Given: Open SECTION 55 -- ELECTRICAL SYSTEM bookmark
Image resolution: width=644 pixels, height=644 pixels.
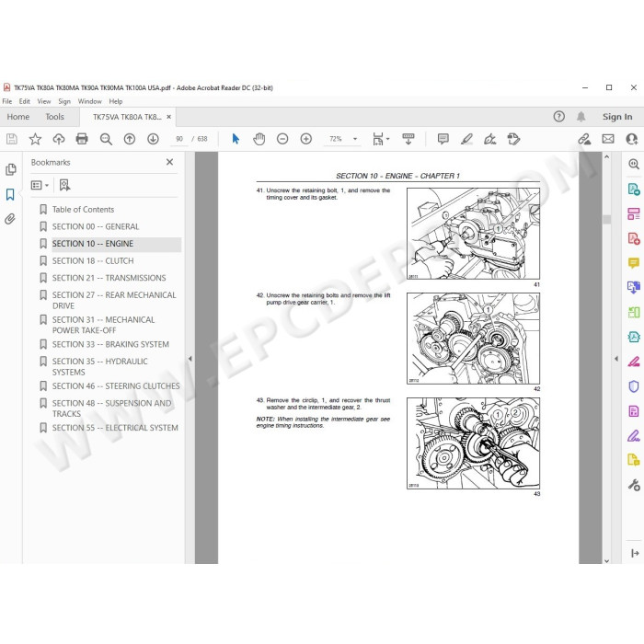Looking at the screenshot, I should [x=115, y=428].
